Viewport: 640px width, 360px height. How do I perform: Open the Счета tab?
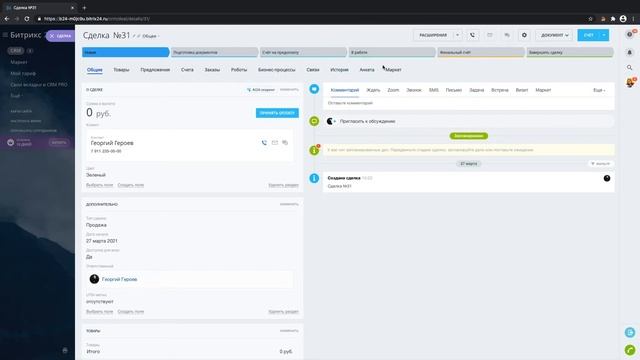[x=187, y=70]
